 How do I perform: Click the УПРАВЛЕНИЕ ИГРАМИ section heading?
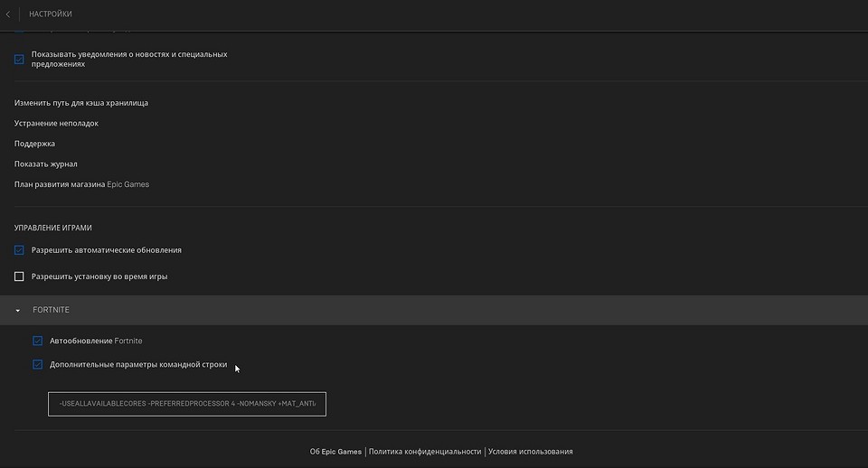point(53,228)
